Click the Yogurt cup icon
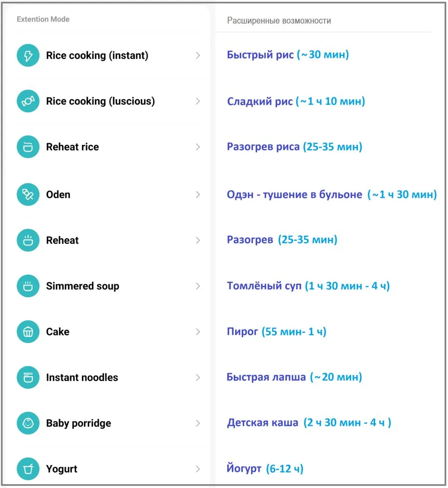 click(x=28, y=469)
